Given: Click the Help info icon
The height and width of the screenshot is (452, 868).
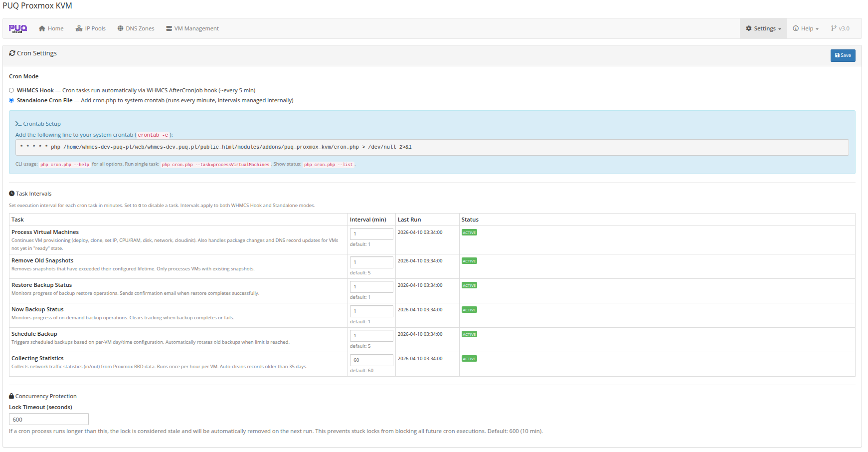Looking at the screenshot, I should click(796, 28).
